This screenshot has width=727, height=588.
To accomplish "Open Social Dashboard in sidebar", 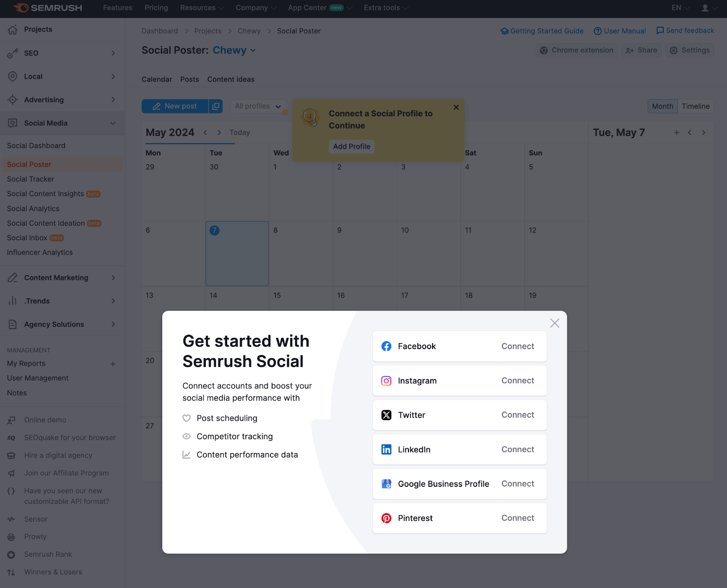I will click(36, 146).
